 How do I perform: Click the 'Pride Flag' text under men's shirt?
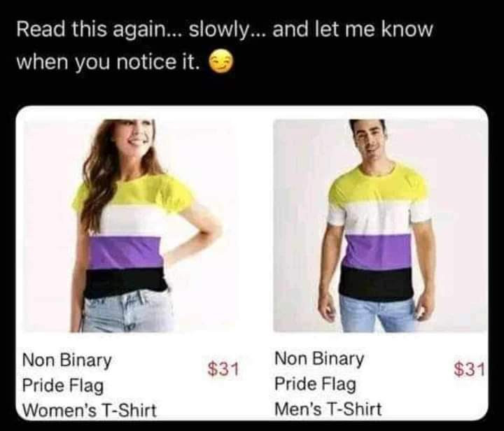[315, 384]
